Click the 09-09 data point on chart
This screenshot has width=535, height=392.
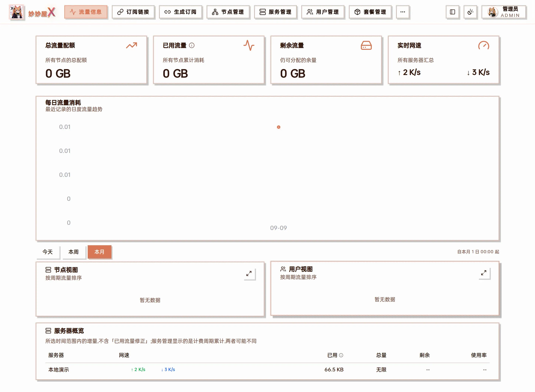(x=278, y=127)
